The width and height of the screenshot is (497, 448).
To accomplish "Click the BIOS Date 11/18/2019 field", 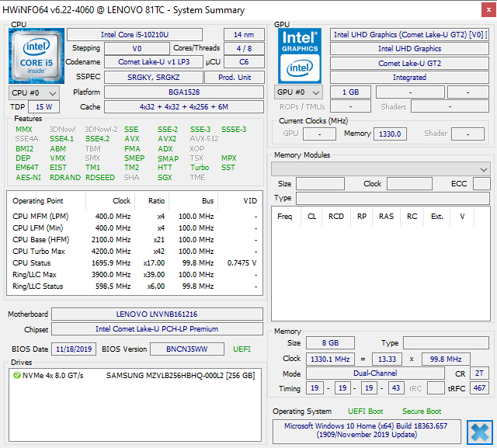I will click(74, 349).
